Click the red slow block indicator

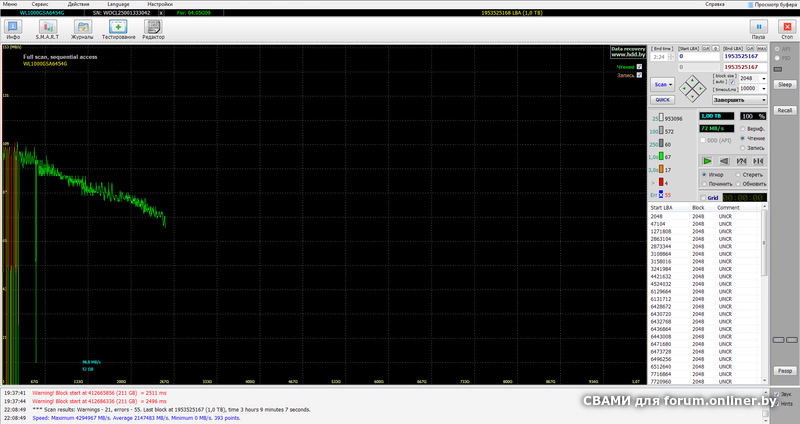click(x=661, y=182)
